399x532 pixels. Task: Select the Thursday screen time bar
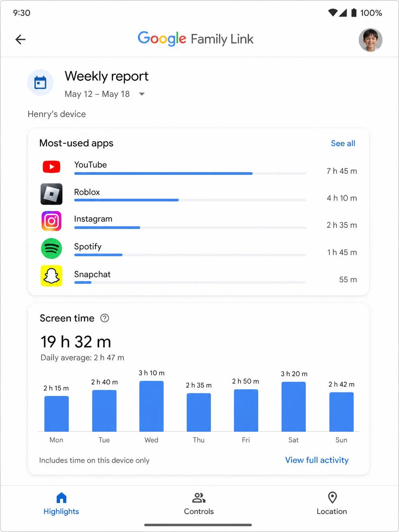tap(199, 412)
